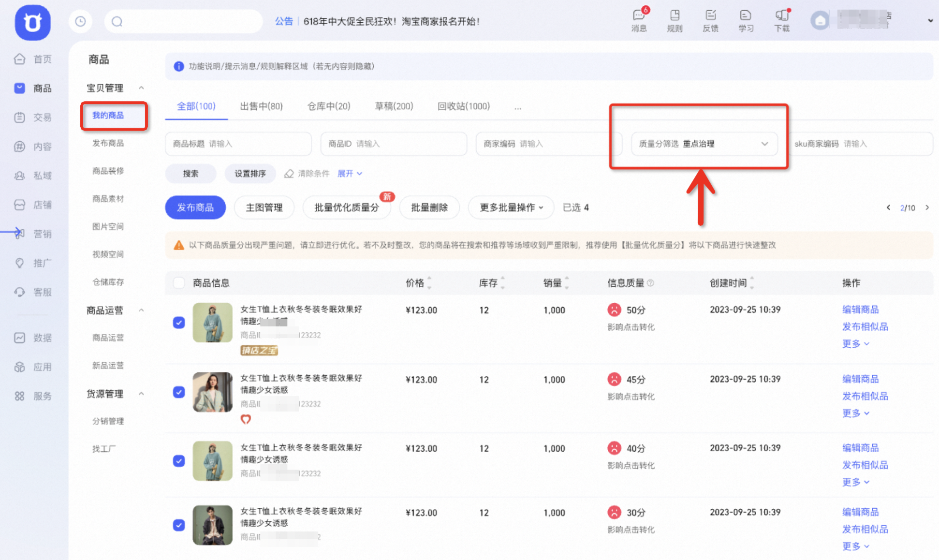
Task: Open 内容 in the left sidebar
Action: tap(33, 147)
